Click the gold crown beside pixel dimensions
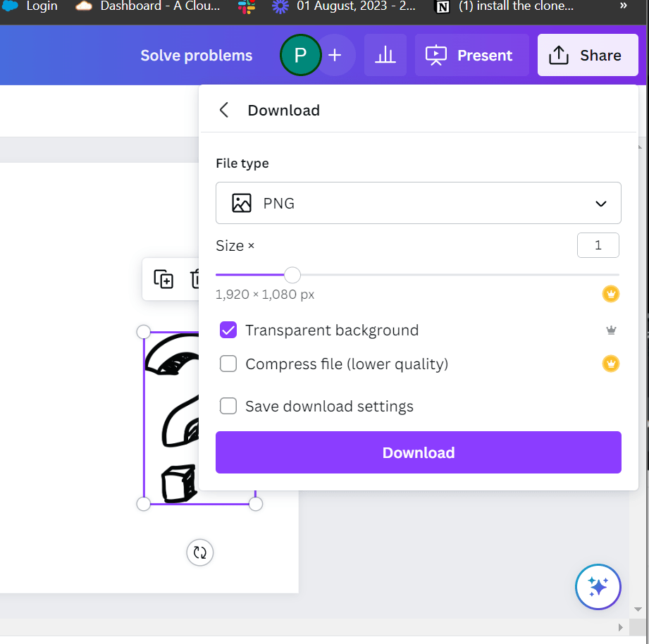The image size is (649, 644). click(x=610, y=295)
